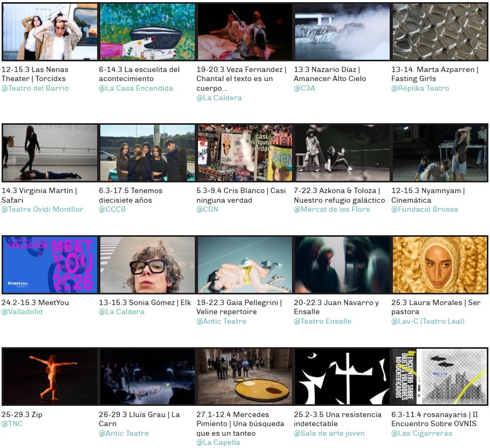This screenshot has height=448, width=490.
Task: Follow the @CCCB venue link
Action: pos(112,210)
